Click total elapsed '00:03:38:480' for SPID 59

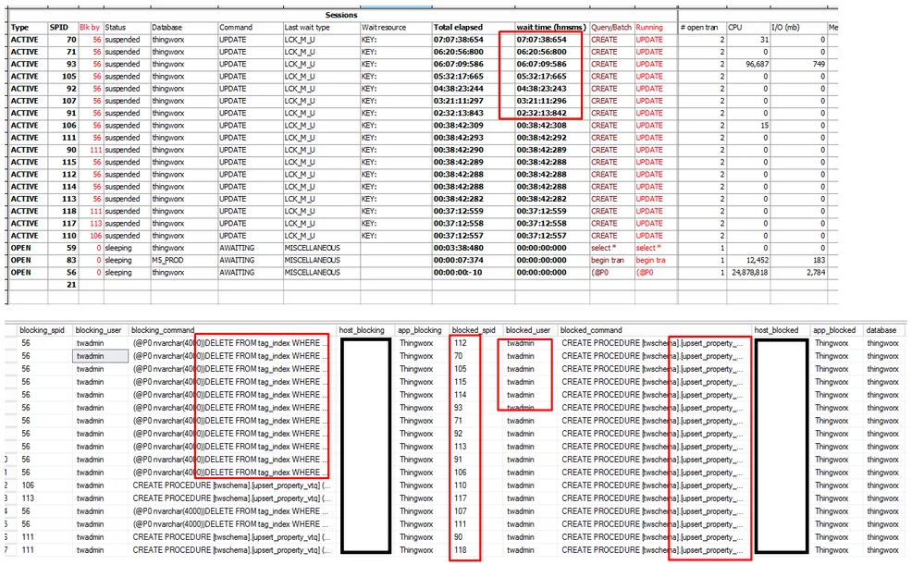tap(459, 248)
